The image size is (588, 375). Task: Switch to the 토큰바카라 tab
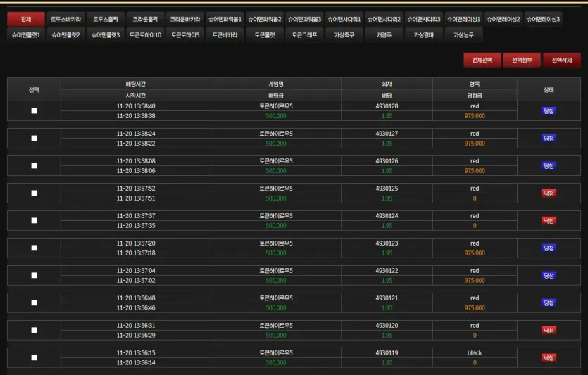pyautogui.click(x=225, y=35)
